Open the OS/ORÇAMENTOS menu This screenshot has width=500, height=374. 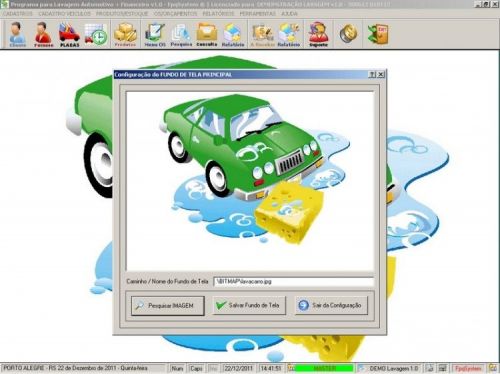[x=175, y=14]
